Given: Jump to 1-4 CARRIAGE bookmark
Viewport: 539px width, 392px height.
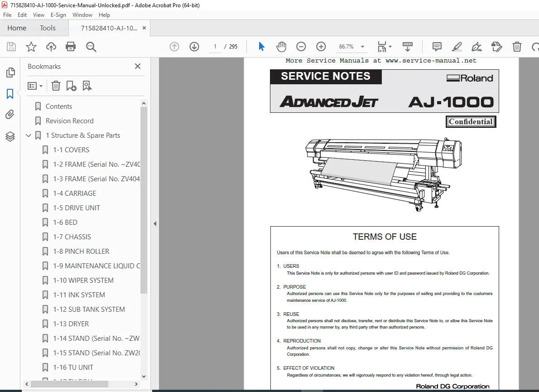Looking at the screenshot, I should pyautogui.click(x=74, y=193).
